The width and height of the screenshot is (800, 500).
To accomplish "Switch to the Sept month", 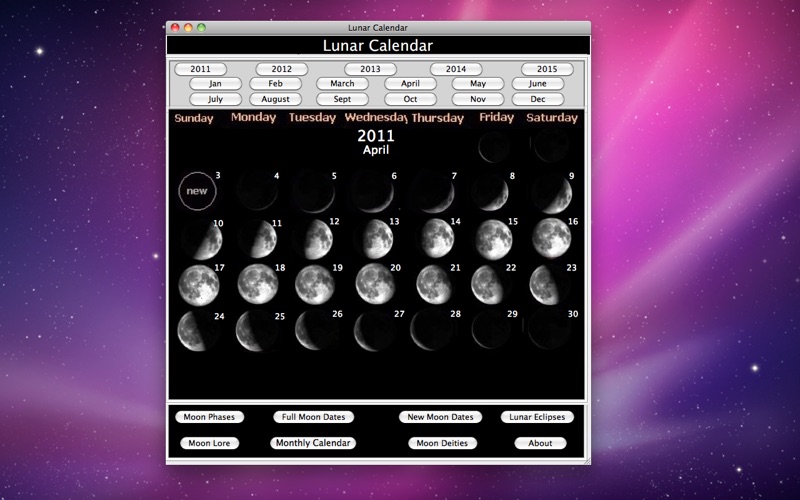I will pyautogui.click(x=342, y=99).
